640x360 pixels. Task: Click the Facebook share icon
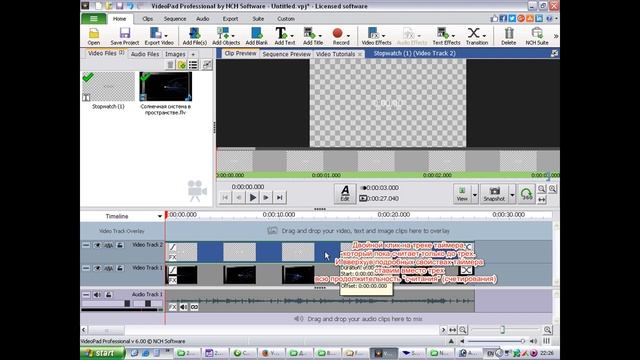(503, 18)
